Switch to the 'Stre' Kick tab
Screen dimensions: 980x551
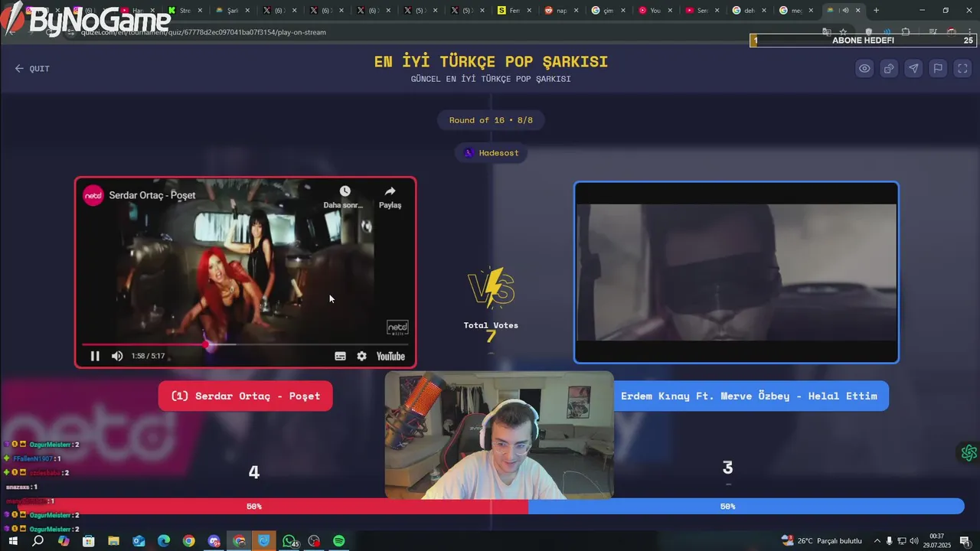pyautogui.click(x=185, y=11)
